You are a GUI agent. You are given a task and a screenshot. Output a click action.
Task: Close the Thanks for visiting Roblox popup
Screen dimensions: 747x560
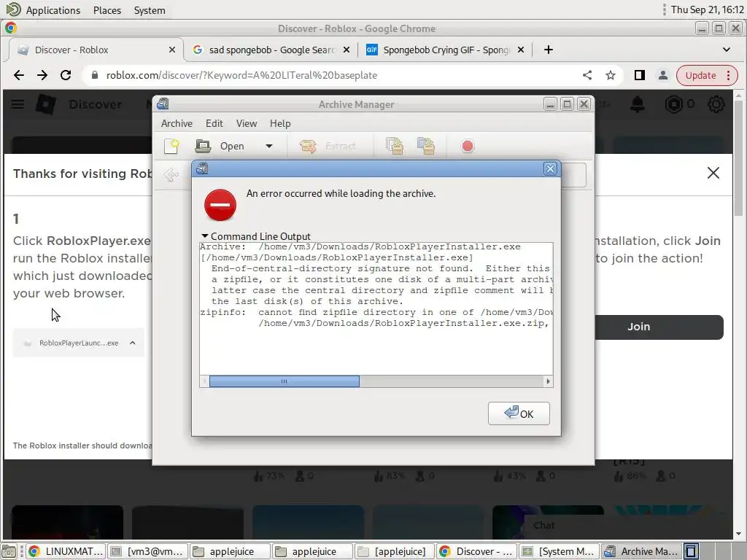click(x=713, y=173)
